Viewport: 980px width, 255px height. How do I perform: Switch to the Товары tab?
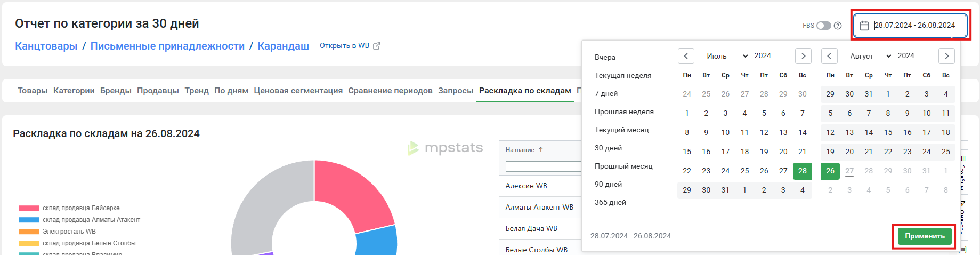pos(33,91)
